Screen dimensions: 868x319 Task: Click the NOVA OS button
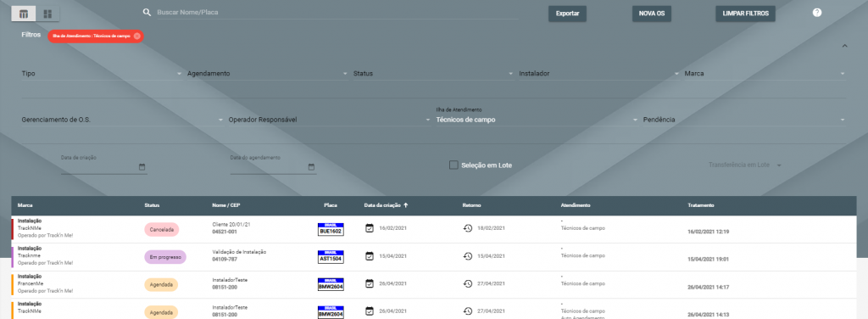pos(652,14)
